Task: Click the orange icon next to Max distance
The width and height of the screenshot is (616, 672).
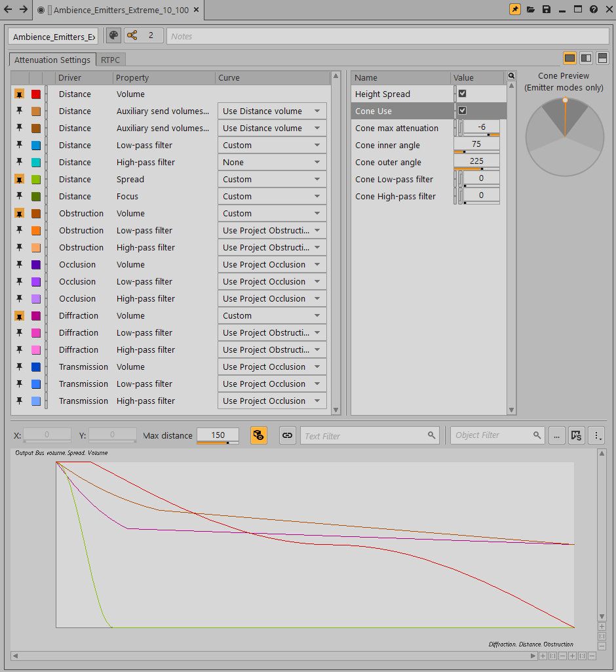Action: pyautogui.click(x=258, y=435)
